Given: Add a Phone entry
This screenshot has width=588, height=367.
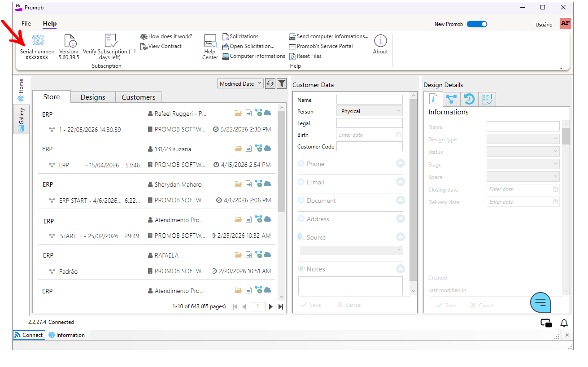Looking at the screenshot, I should (x=301, y=164).
